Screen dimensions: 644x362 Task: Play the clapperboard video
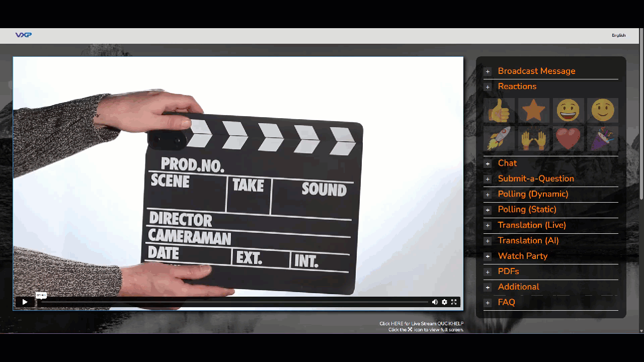point(25,302)
